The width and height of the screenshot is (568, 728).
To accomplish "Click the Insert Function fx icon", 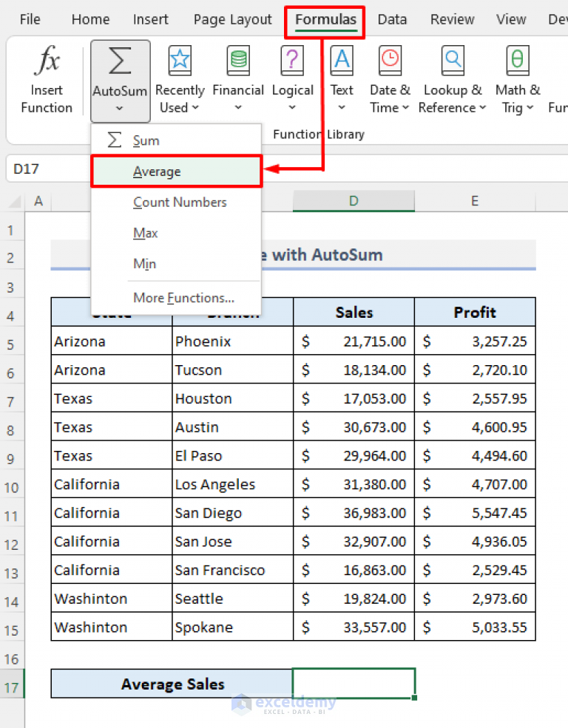I will [x=47, y=61].
